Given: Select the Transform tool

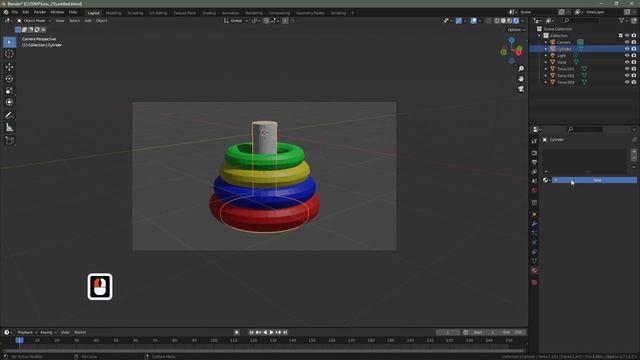Looking at the screenshot, I should (9, 102).
